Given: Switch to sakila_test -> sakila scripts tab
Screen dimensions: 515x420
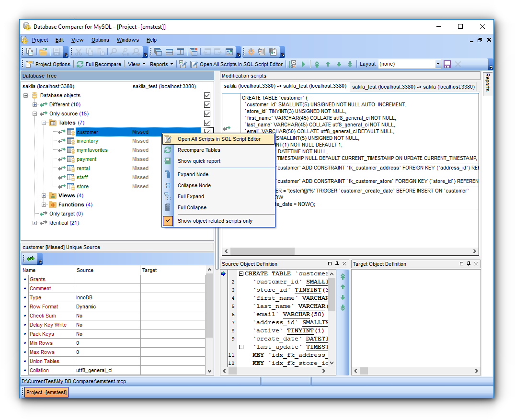Looking at the screenshot, I should point(413,87).
